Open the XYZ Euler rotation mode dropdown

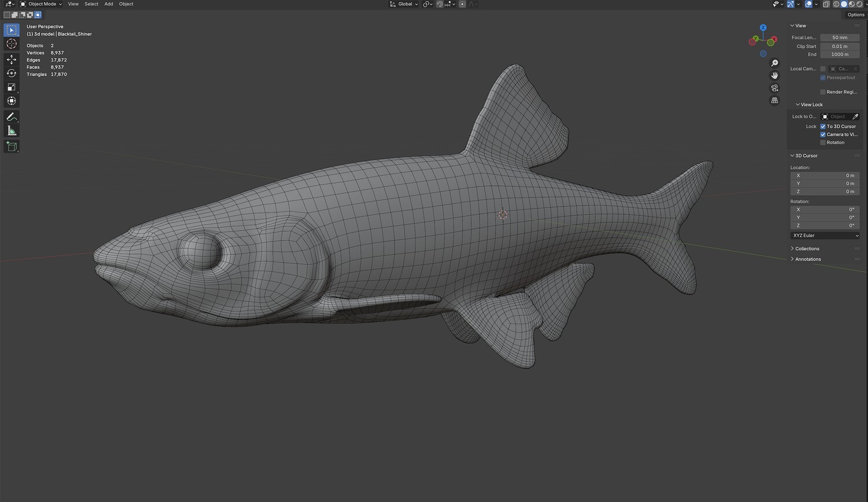pos(825,236)
